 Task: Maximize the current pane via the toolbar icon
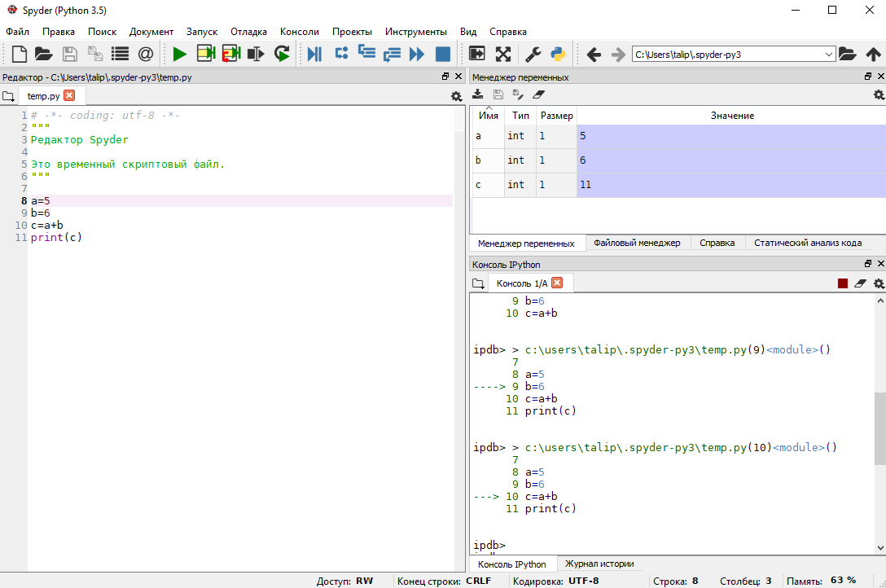click(478, 54)
